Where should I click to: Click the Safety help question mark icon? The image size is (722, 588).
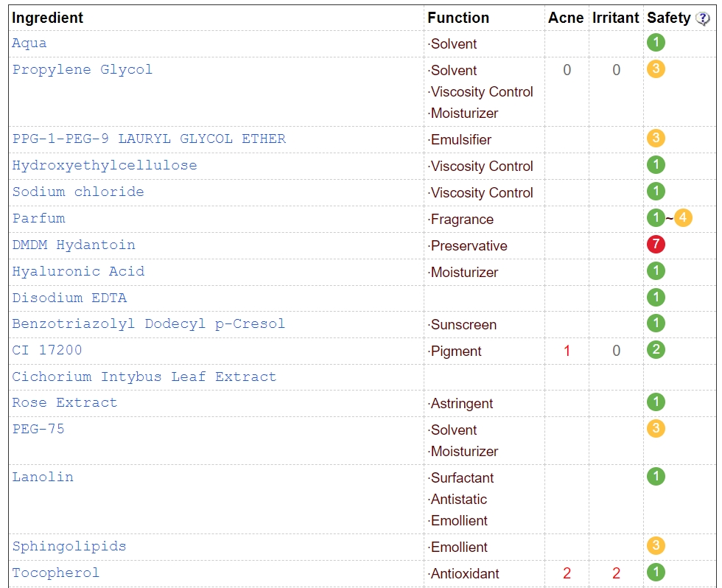point(702,19)
